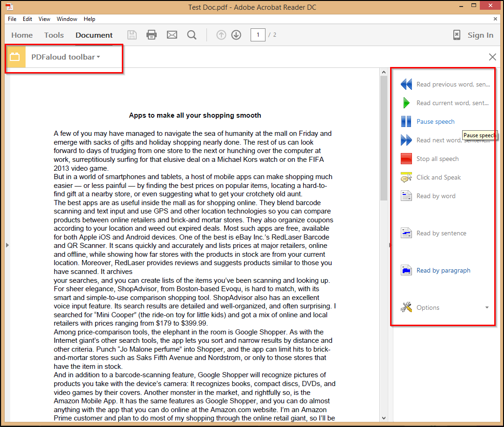Click the Stop all speech label
Viewport: 504px width, 427px height.
coord(438,159)
